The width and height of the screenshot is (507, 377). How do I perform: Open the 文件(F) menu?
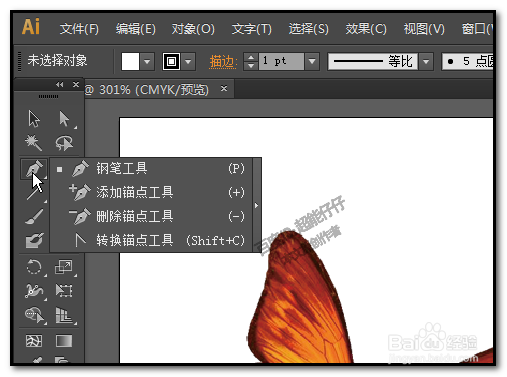[79, 29]
